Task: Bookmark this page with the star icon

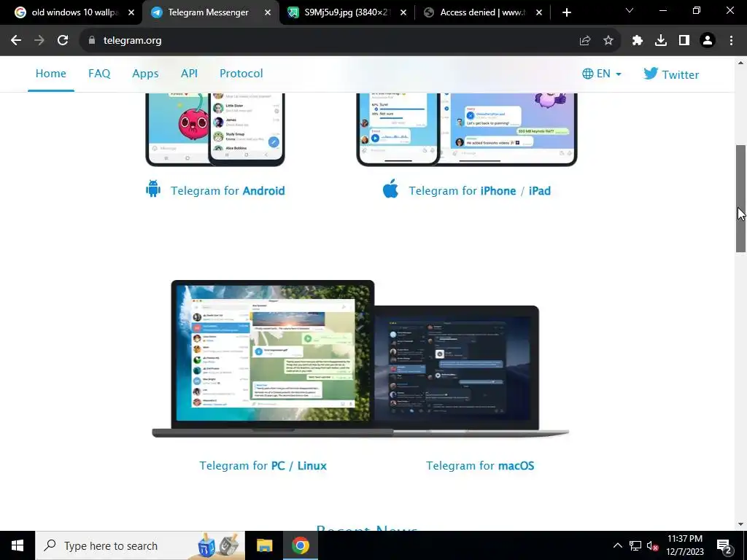Action: tap(608, 41)
